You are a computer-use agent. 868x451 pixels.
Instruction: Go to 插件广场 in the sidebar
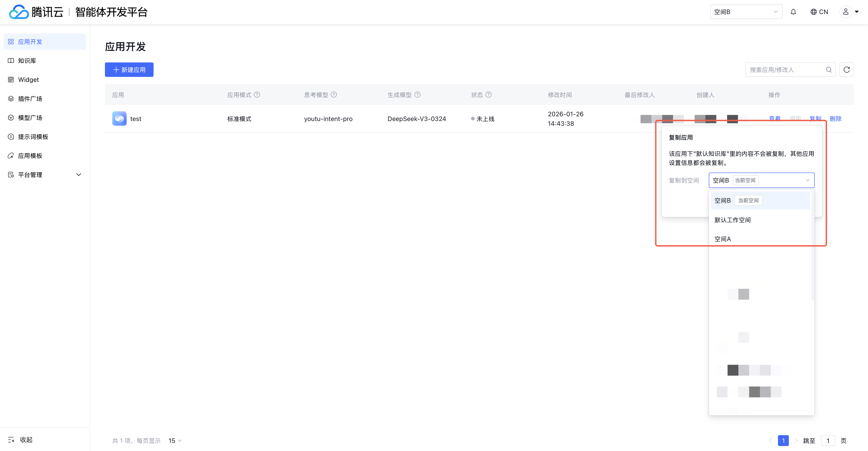[x=30, y=99]
